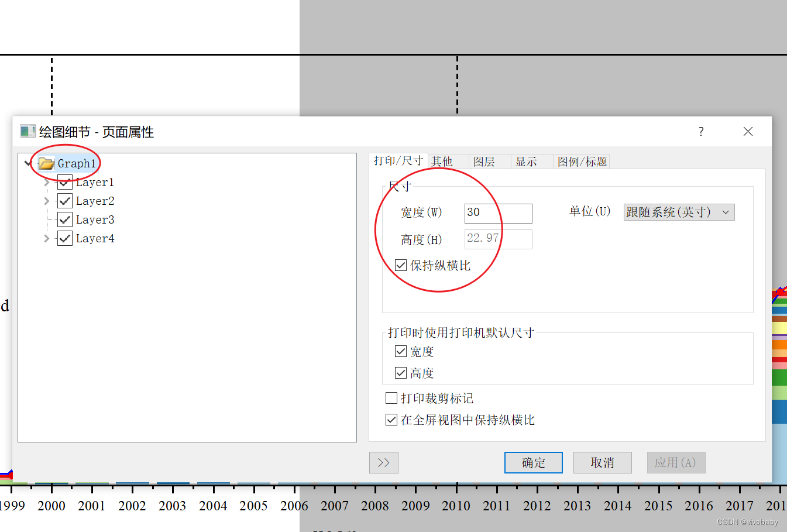Uncheck 宽度 under printer default size
787x532 pixels.
pos(400,351)
